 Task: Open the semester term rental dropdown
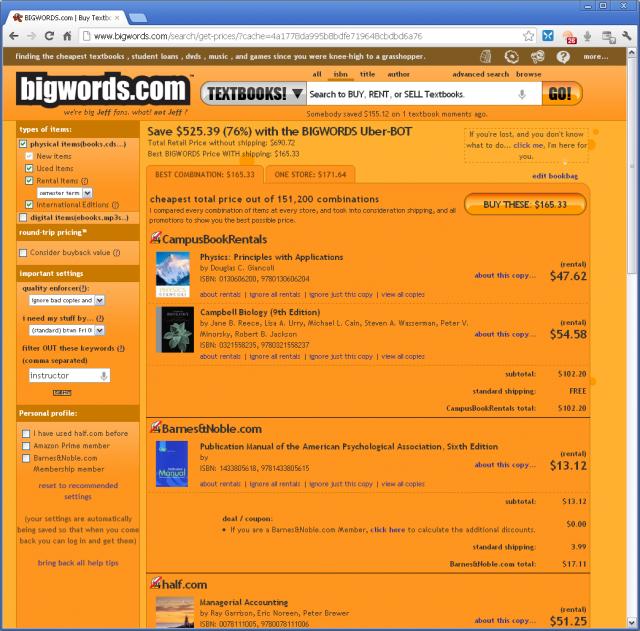[64, 193]
